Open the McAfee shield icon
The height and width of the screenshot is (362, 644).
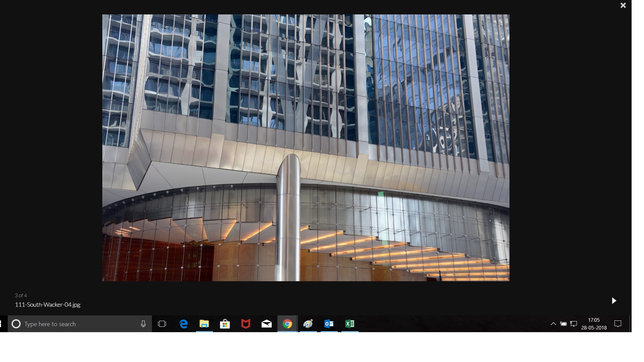pos(246,324)
